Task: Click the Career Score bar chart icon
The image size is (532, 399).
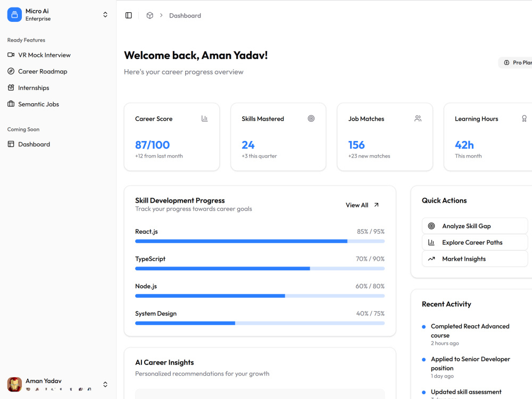Action: coord(205,119)
